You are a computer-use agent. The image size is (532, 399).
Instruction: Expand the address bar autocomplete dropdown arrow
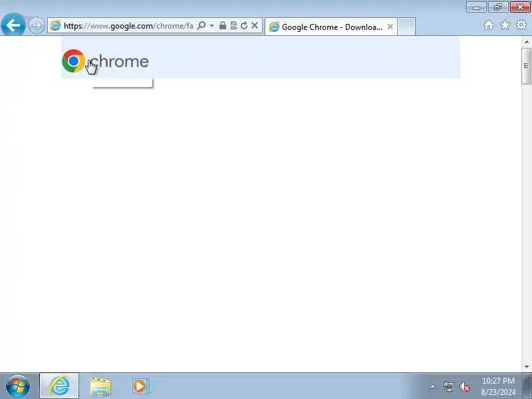pyautogui.click(x=211, y=25)
